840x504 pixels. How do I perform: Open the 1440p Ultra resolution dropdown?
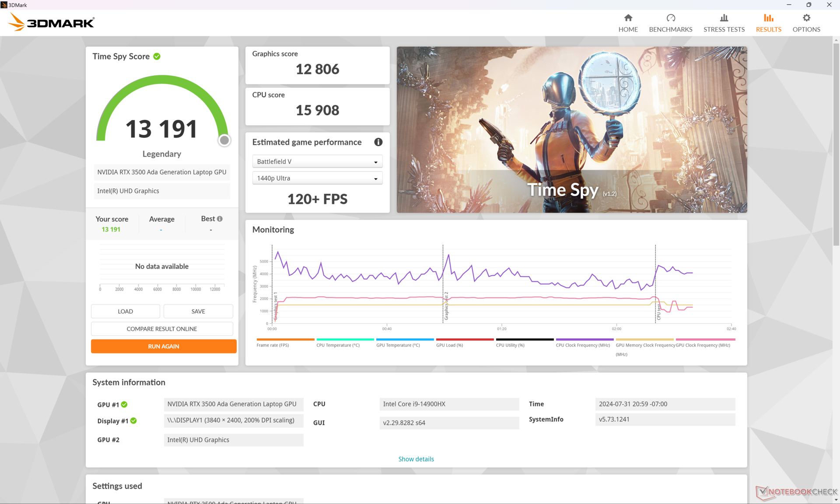coord(317,178)
